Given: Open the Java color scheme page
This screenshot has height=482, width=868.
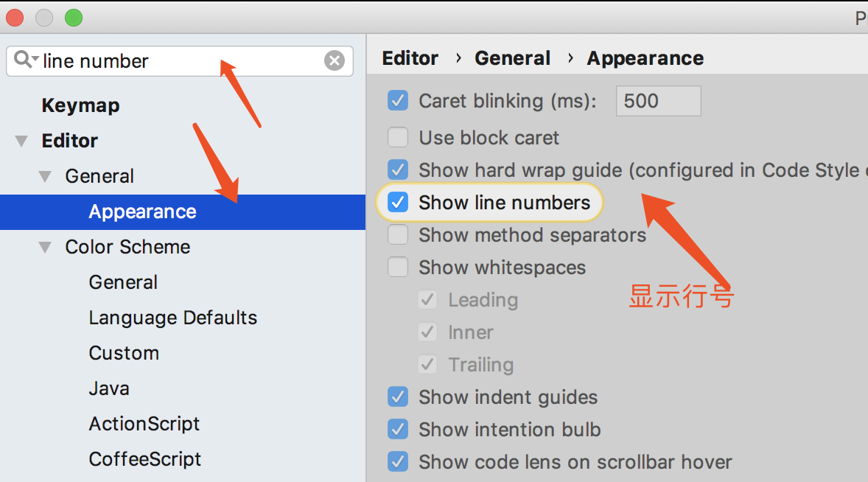Looking at the screenshot, I should tap(109, 388).
